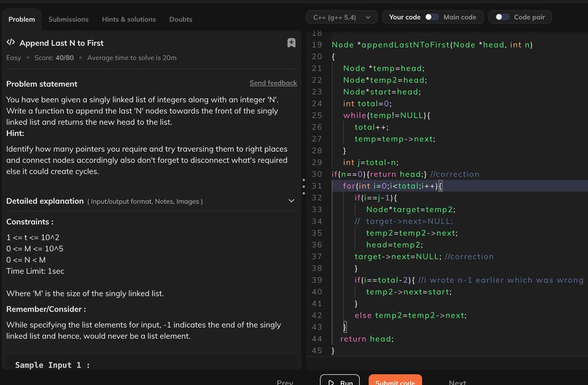Click line 'else temp2=temp2->next;'

click(411, 315)
